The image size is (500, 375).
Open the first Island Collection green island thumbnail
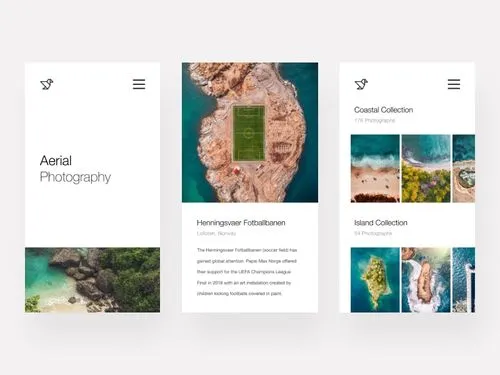(x=375, y=280)
